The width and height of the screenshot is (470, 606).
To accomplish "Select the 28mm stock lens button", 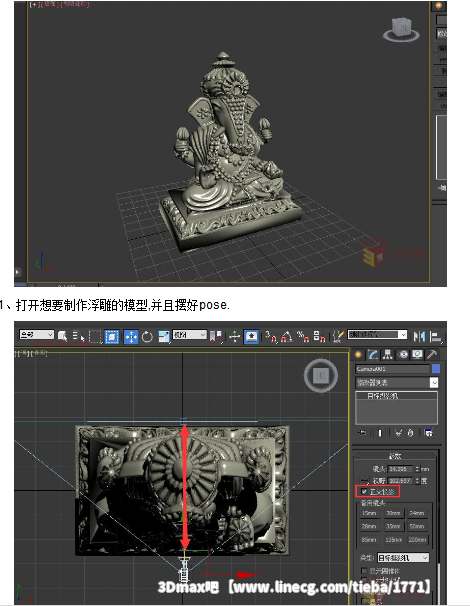I will click(369, 526).
